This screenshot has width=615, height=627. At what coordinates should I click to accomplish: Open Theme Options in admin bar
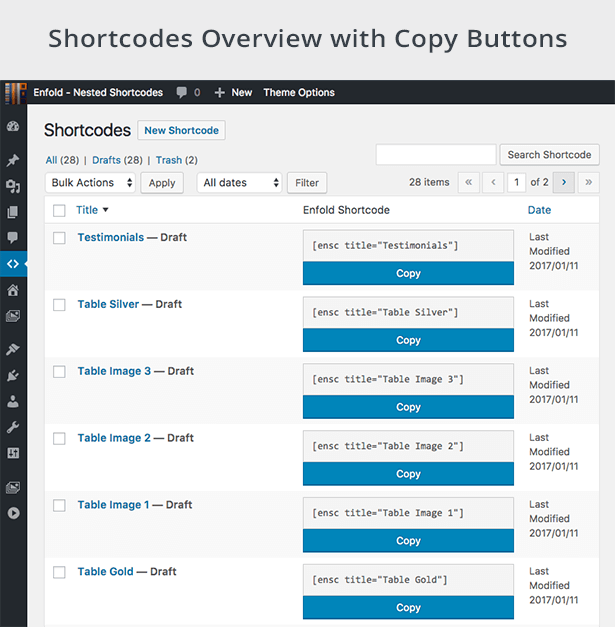coord(299,92)
